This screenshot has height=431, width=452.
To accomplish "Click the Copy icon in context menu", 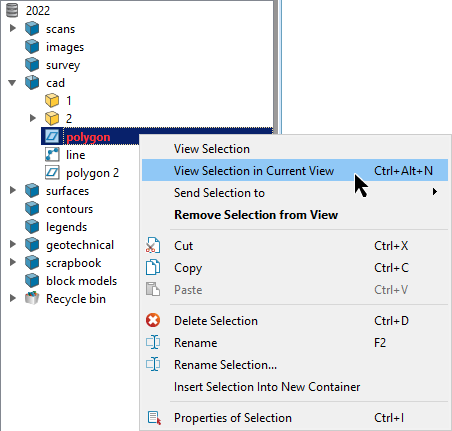I will [153, 267].
